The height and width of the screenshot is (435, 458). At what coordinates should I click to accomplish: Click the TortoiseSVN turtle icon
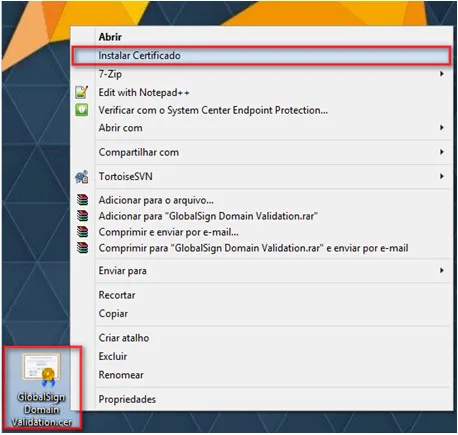point(82,177)
